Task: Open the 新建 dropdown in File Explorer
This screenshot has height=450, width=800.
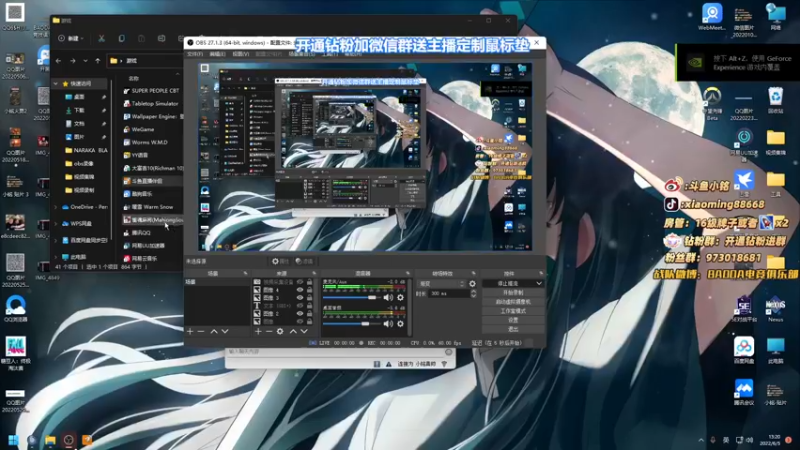Action: pyautogui.click(x=71, y=38)
